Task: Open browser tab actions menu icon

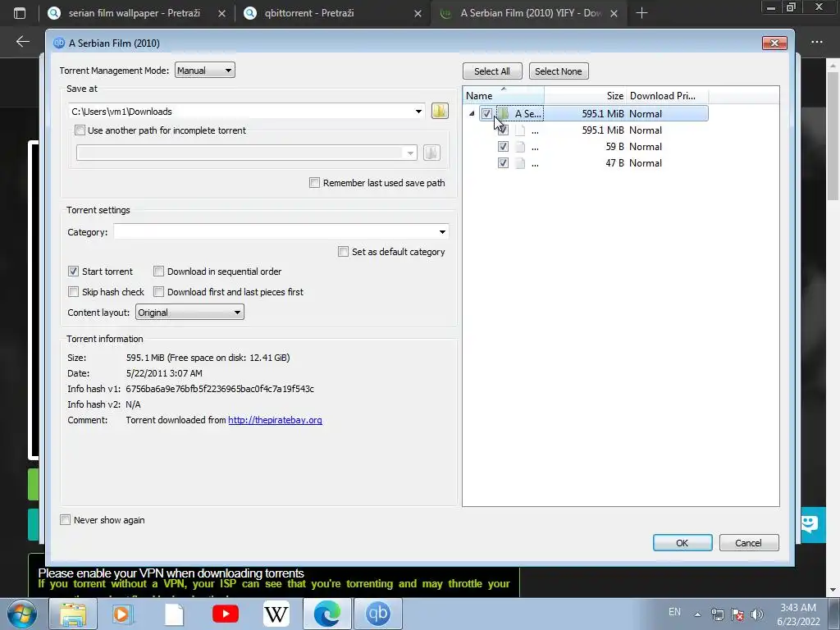Action: pyautogui.click(x=20, y=13)
